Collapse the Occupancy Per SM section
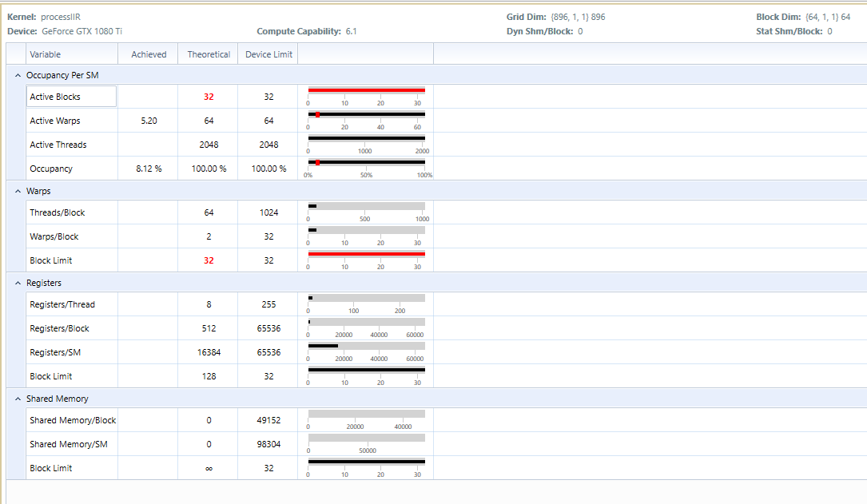 click(18, 74)
